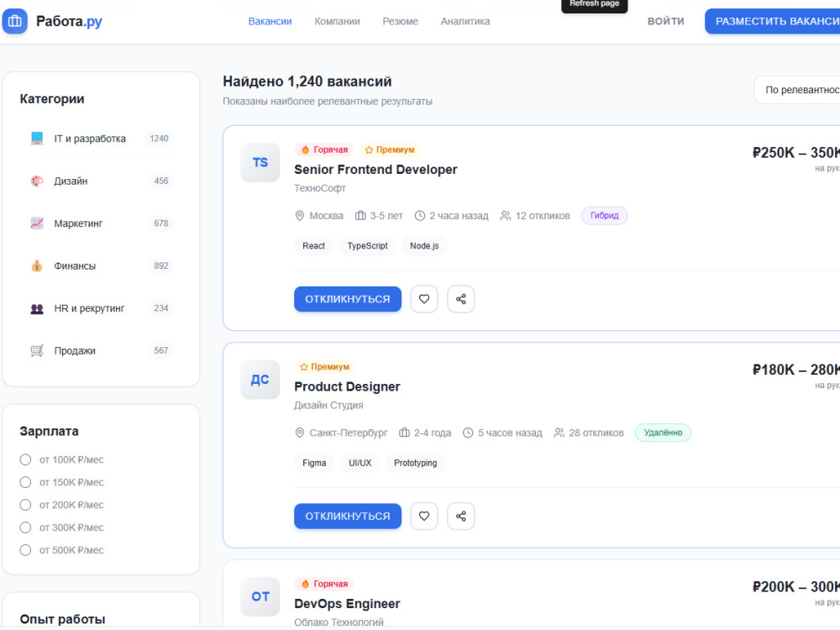Click the people icon next to HR и рекрутинг

[37, 308]
